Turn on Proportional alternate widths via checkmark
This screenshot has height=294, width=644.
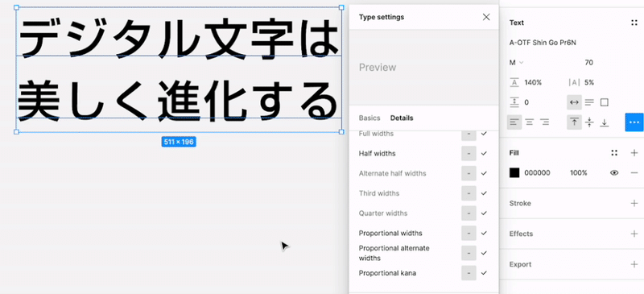pos(484,253)
